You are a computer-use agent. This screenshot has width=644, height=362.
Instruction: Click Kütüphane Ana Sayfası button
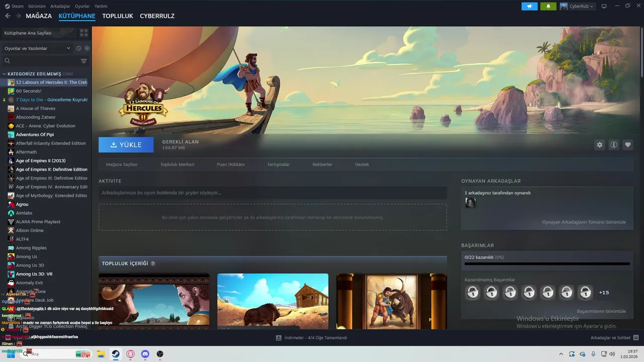click(x=39, y=33)
